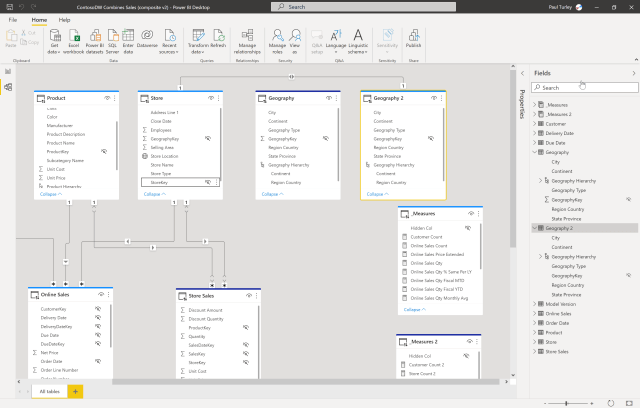Open Manage relationships
This screenshot has width=640, height=408.
pyautogui.click(x=247, y=41)
